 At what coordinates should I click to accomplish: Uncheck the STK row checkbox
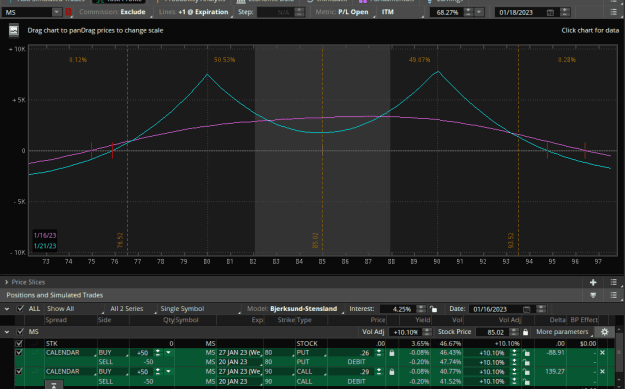click(x=19, y=344)
